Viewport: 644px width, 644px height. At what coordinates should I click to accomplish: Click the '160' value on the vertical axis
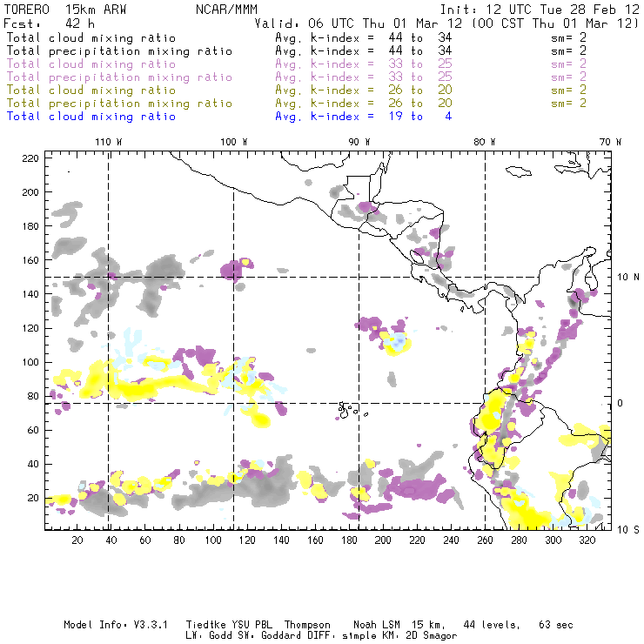30,260
